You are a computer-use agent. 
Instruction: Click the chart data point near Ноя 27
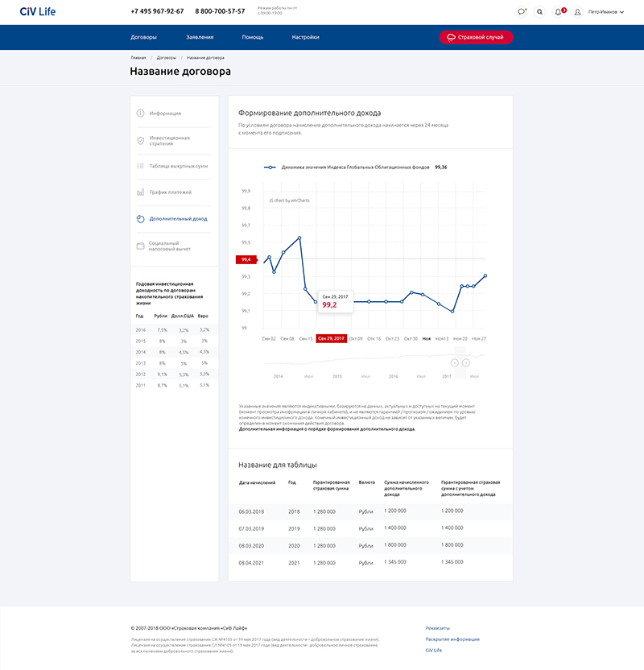coord(485,275)
